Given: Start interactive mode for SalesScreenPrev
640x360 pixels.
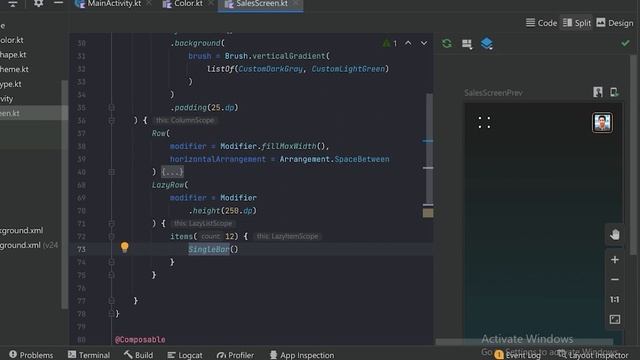Looking at the screenshot, I should (x=598, y=92).
